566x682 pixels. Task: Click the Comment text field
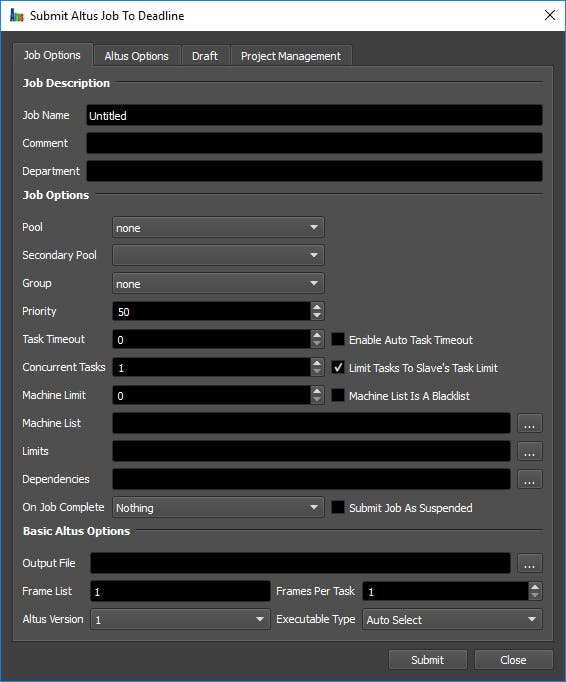pos(314,143)
